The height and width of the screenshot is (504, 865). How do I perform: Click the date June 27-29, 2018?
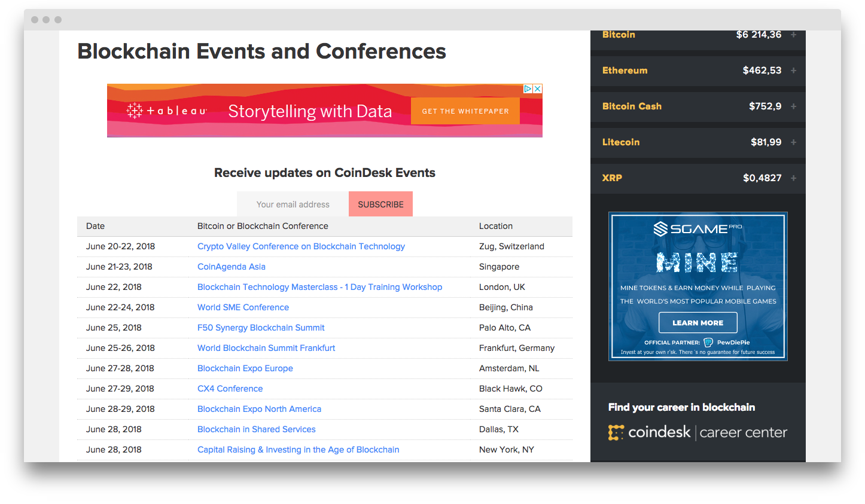(x=120, y=389)
